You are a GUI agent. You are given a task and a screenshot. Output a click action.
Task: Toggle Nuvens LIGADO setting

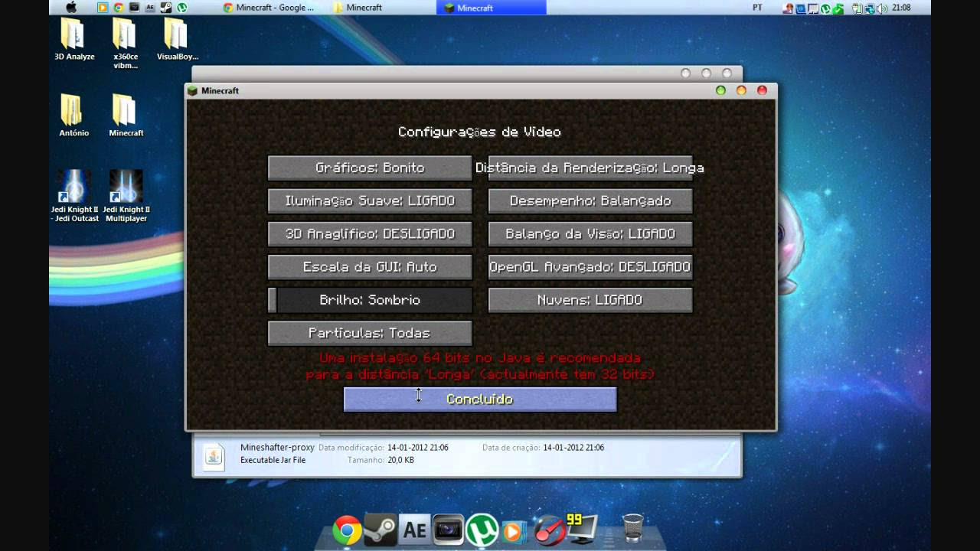[x=590, y=299]
